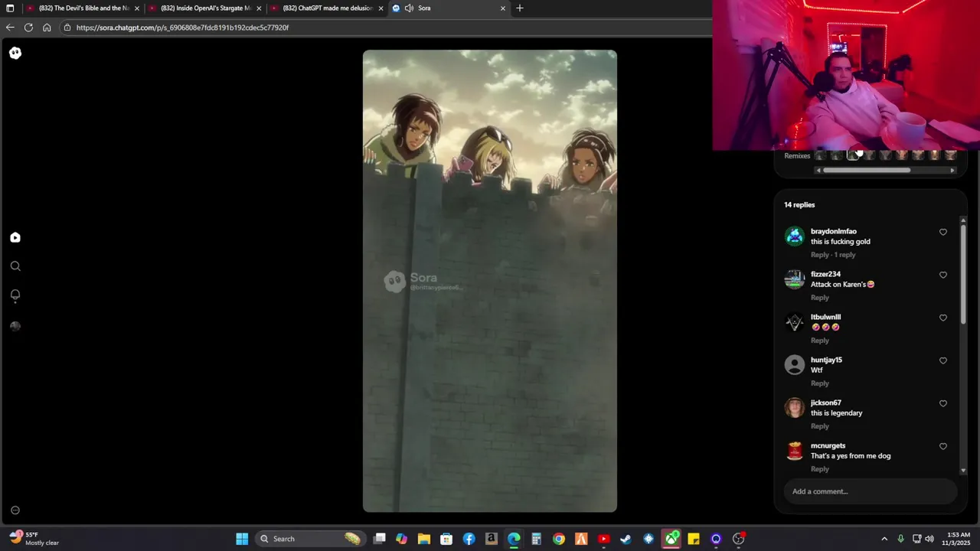Image resolution: width=980 pixels, height=551 pixels.
Task: Reload the page with the refresh icon
Action: (28, 28)
